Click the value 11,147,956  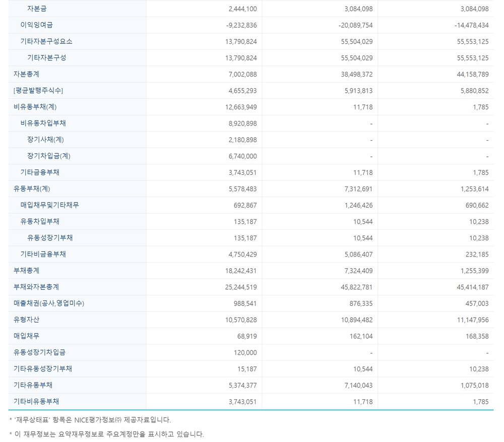[x=473, y=320]
